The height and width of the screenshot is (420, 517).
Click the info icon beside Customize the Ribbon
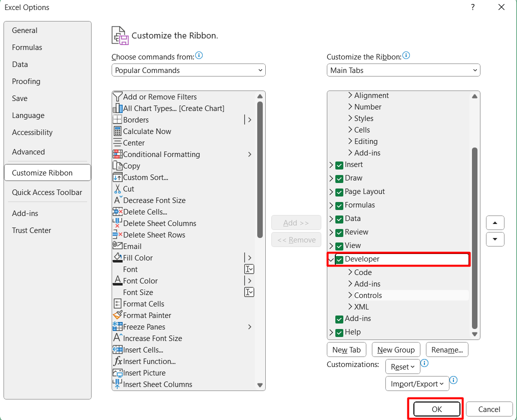tap(406, 56)
